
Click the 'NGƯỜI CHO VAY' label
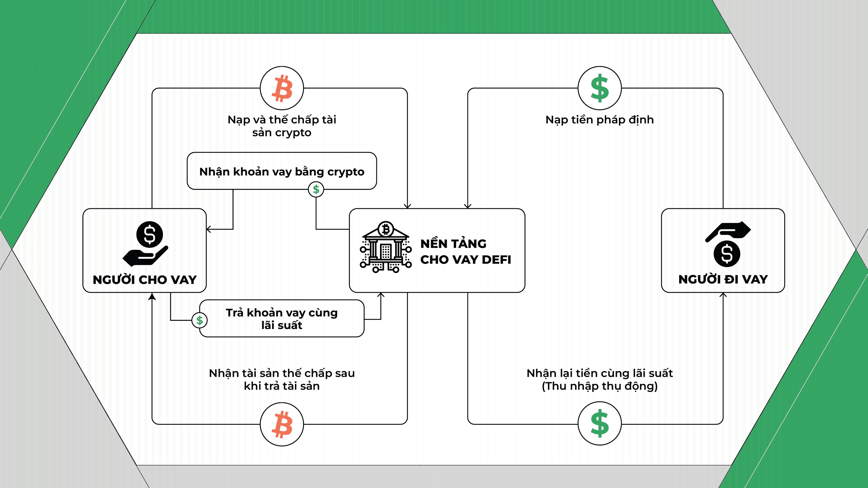pyautogui.click(x=145, y=279)
